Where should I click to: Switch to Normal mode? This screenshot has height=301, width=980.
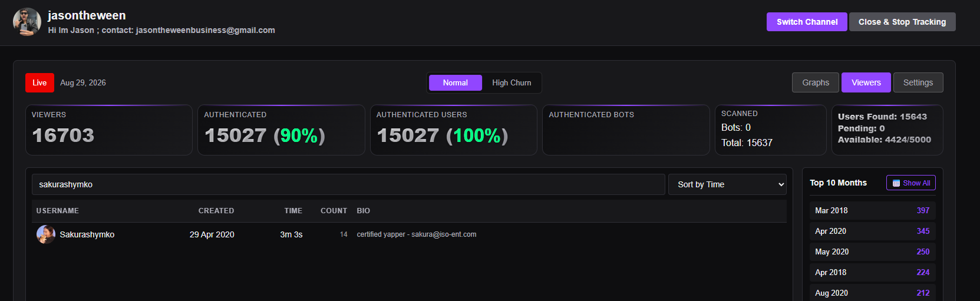coord(455,83)
